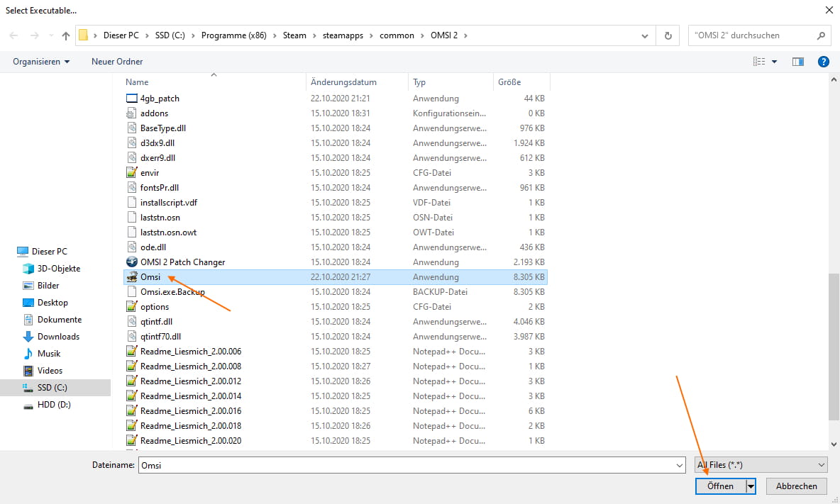The height and width of the screenshot is (504, 840).
Task: Toggle the preview pane icon
Action: [798, 62]
